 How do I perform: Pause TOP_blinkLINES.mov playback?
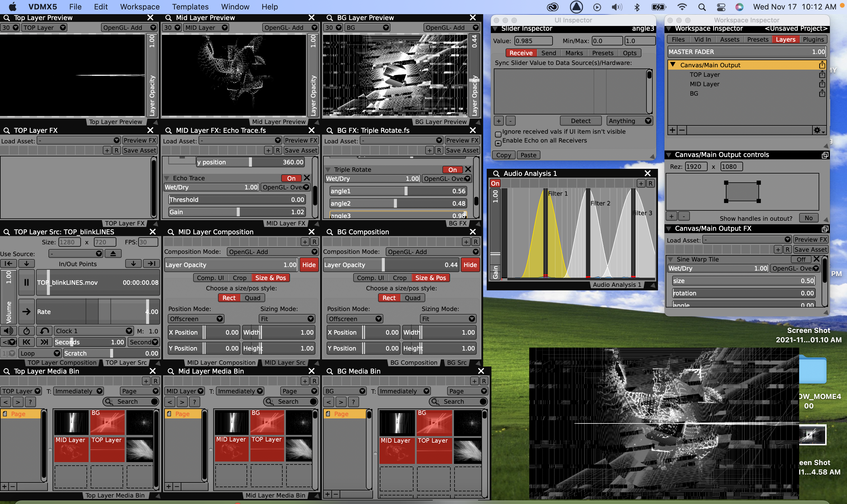(x=26, y=282)
